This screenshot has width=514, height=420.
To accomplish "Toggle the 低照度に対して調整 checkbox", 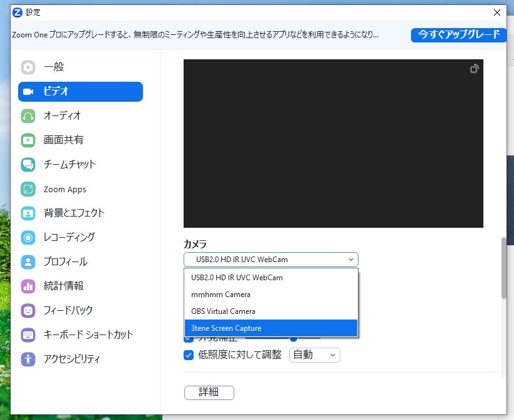I will tap(189, 355).
